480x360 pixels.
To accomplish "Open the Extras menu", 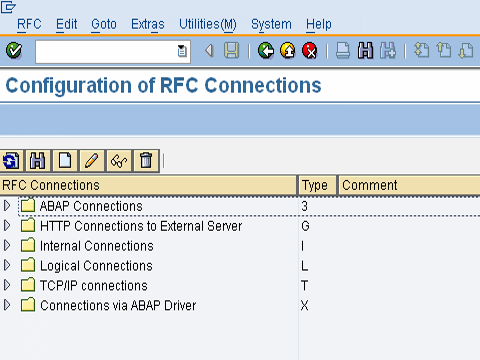I will (x=148, y=24).
